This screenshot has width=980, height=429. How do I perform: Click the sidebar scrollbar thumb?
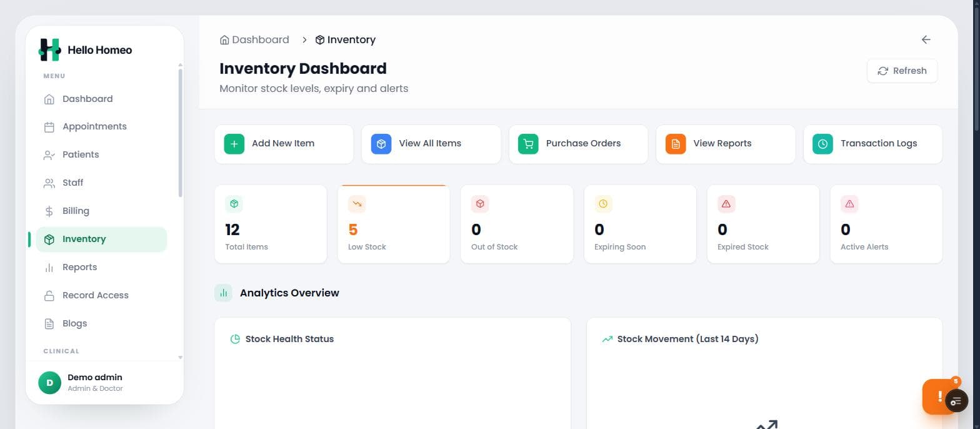181,133
